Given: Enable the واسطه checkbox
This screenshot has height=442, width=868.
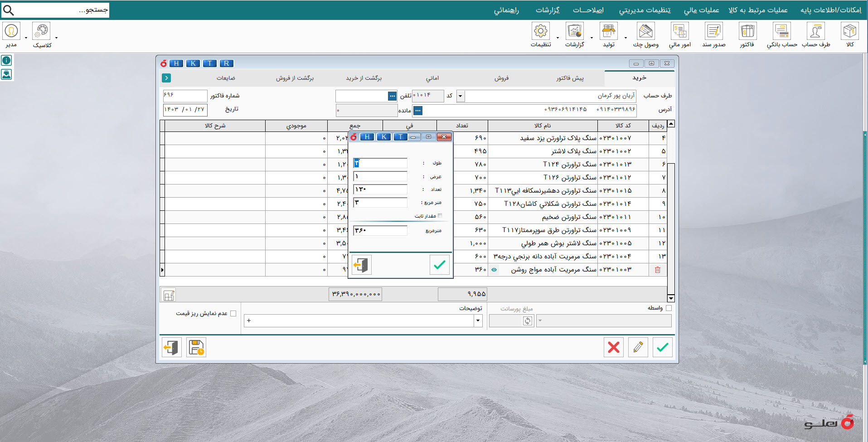Looking at the screenshot, I should click(x=669, y=308).
